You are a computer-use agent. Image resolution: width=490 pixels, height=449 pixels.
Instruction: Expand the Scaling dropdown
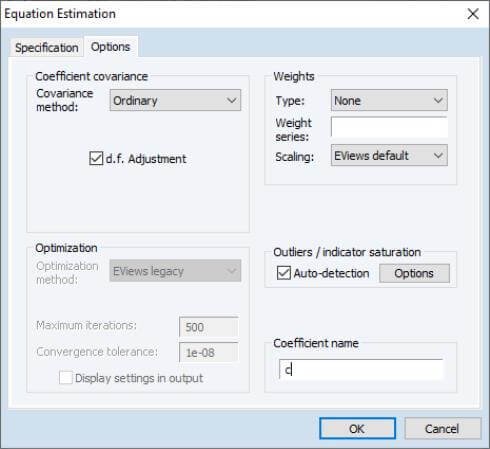point(389,155)
